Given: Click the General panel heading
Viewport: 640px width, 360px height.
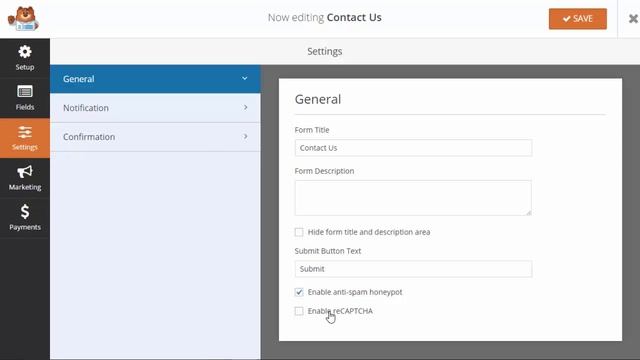Looking at the screenshot, I should click(318, 99).
